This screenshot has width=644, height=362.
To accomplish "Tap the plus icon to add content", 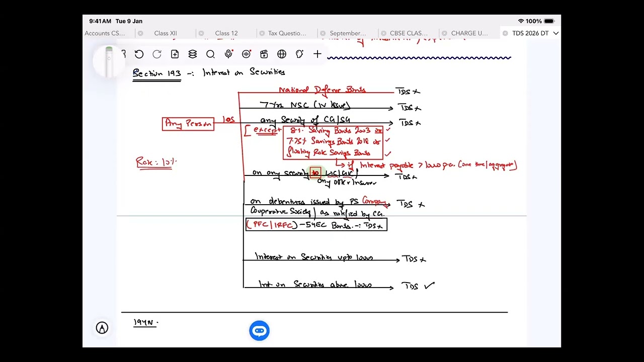I will coord(317,54).
